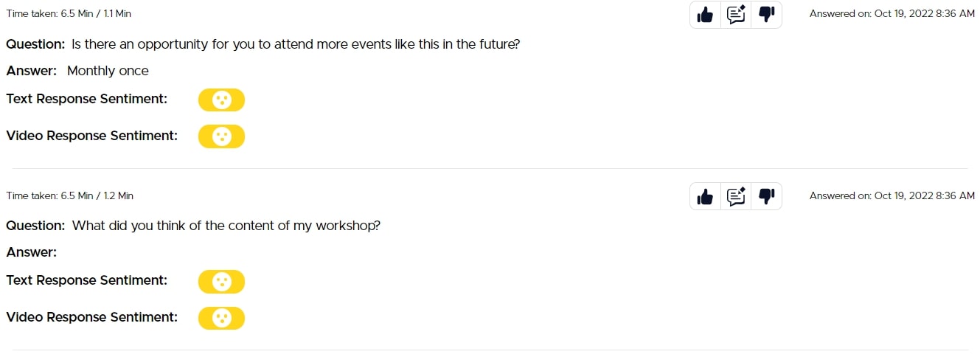Viewport: 980px width, 357px height.
Task: Click the 'What did you think' workshop question
Action: [x=226, y=226]
